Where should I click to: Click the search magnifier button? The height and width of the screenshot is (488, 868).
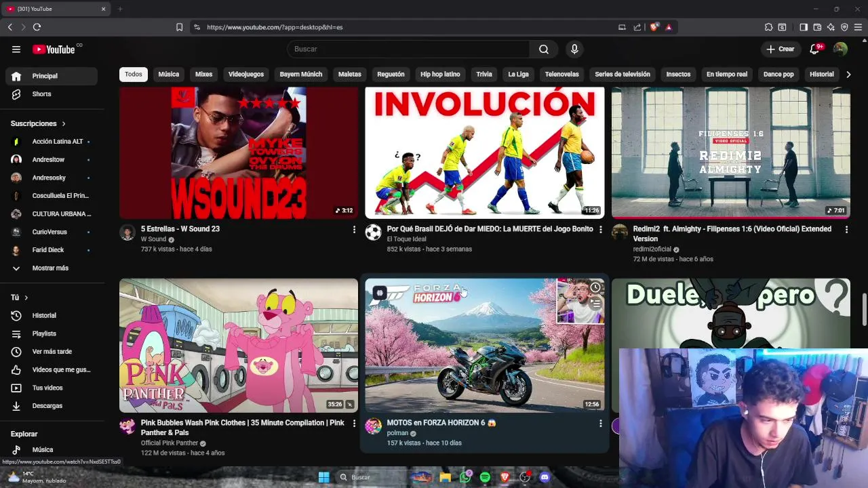click(x=544, y=49)
